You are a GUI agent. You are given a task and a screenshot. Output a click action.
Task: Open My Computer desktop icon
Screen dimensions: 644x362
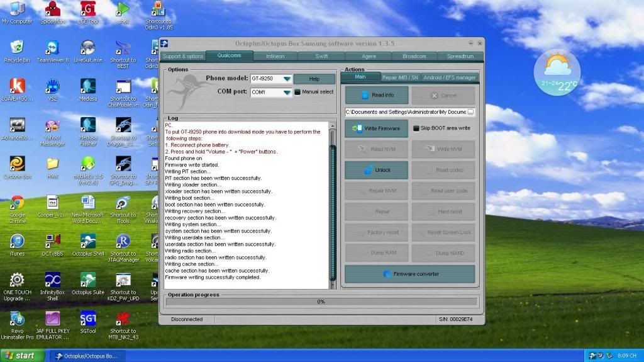pyautogui.click(x=17, y=13)
